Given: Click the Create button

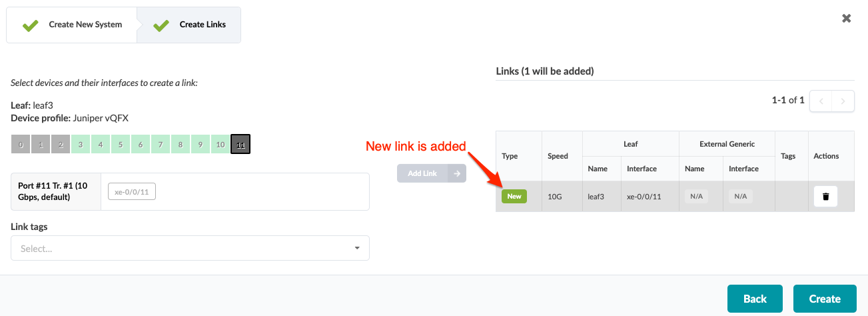Looking at the screenshot, I should [825, 299].
